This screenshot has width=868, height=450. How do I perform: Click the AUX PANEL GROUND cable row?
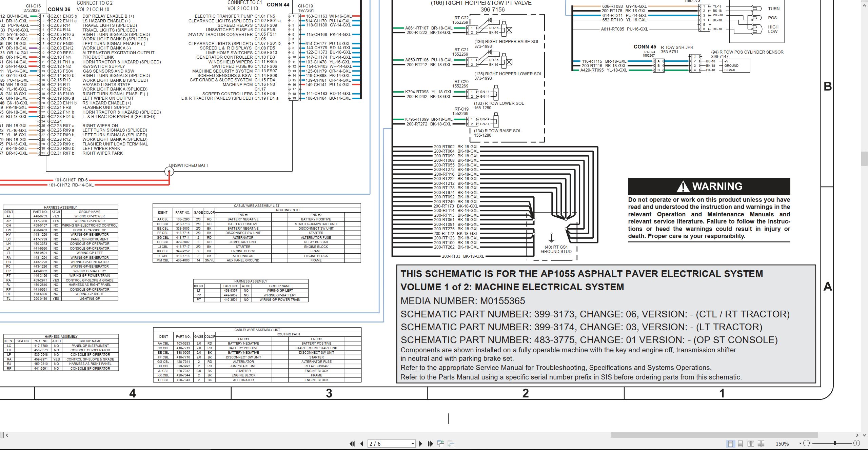[257, 260]
